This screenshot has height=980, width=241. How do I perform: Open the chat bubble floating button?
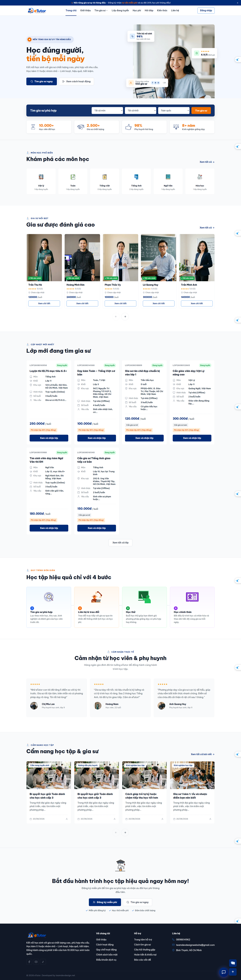(224, 972)
